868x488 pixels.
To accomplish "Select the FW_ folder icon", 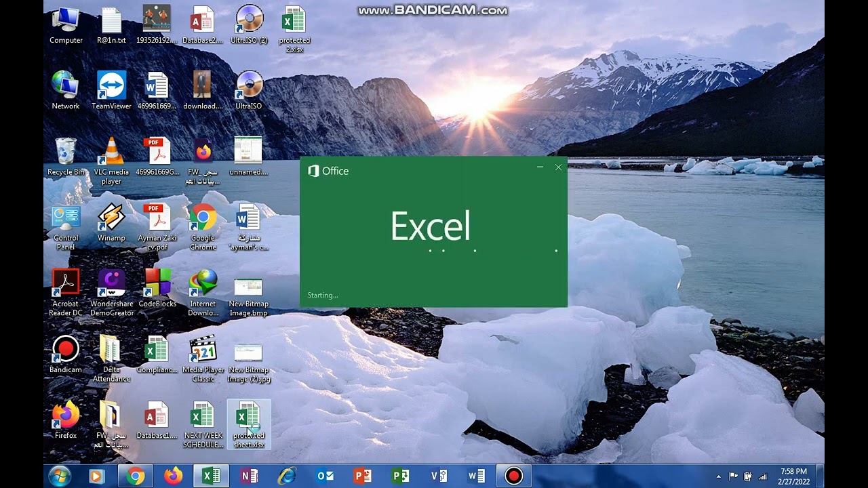I will pos(111,424).
